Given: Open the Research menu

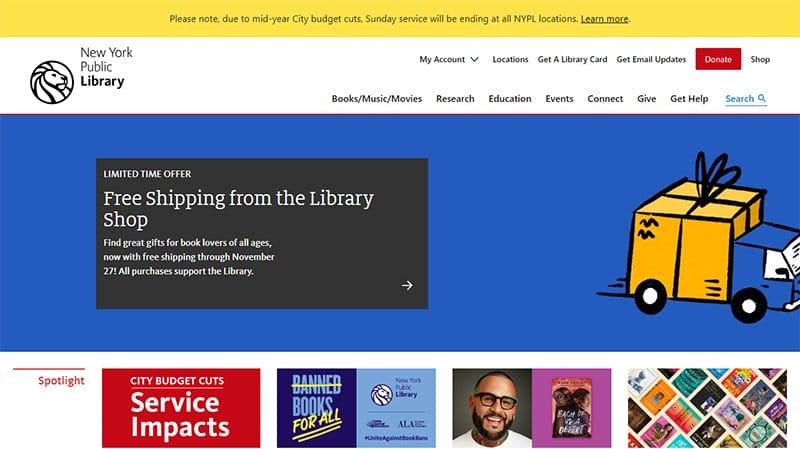Looking at the screenshot, I should tap(455, 98).
